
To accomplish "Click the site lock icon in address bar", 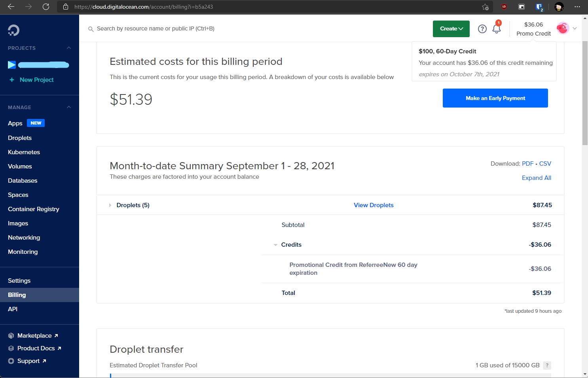I will pos(66,7).
